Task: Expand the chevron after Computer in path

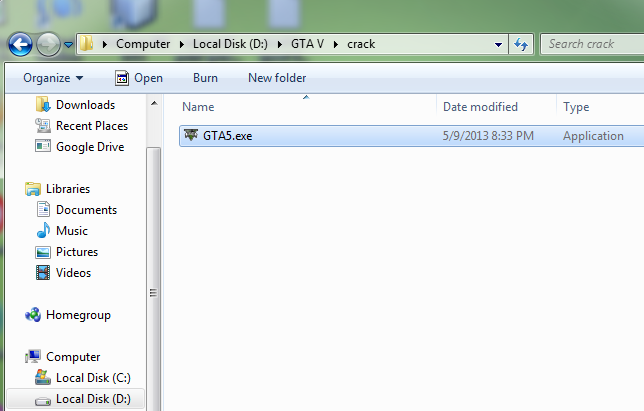Action: (182, 44)
